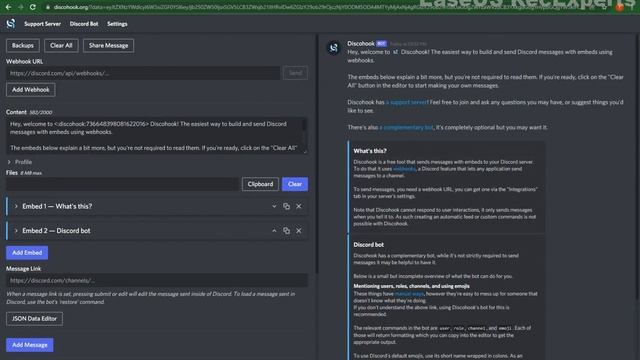Click the blue Clear files button
This screenshot has height=360, width=640.
click(x=295, y=184)
